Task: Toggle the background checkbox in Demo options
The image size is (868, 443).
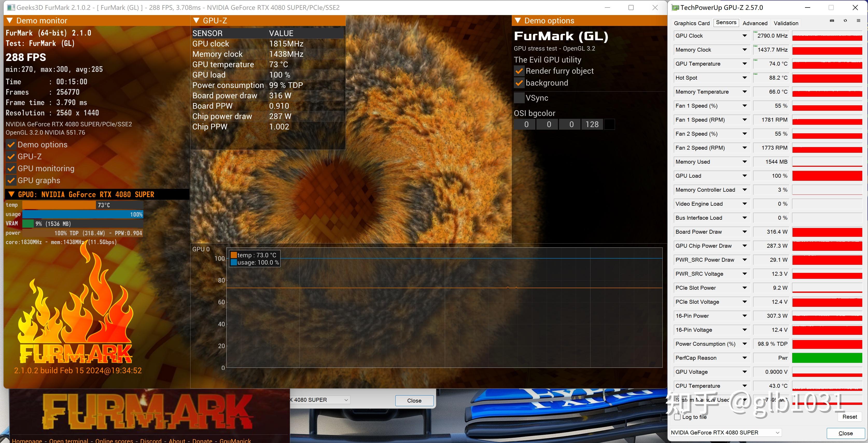Action: 519,84
